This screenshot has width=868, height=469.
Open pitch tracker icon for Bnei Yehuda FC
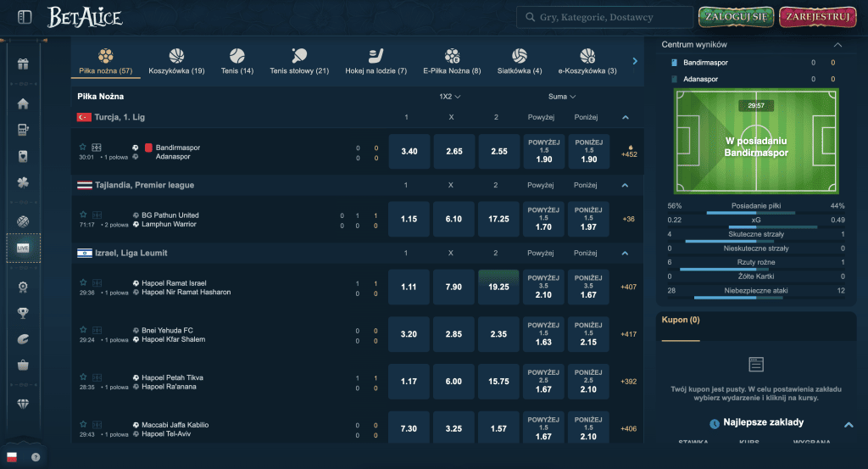(97, 330)
